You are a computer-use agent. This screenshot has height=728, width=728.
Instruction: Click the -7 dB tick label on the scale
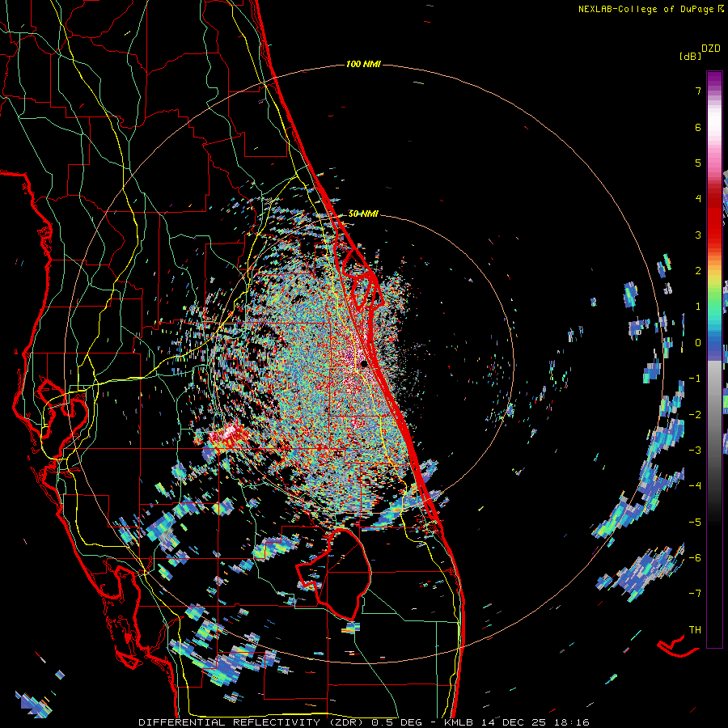click(695, 594)
